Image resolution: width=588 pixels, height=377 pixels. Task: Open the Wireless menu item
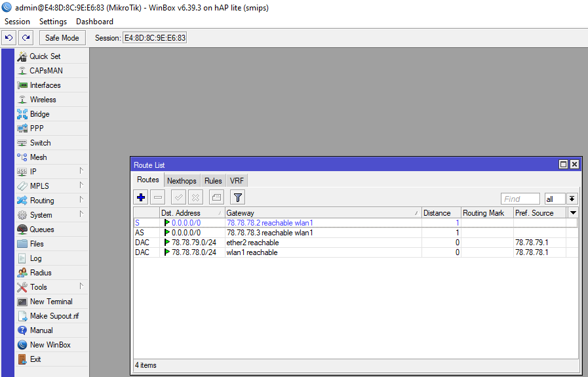point(52,100)
